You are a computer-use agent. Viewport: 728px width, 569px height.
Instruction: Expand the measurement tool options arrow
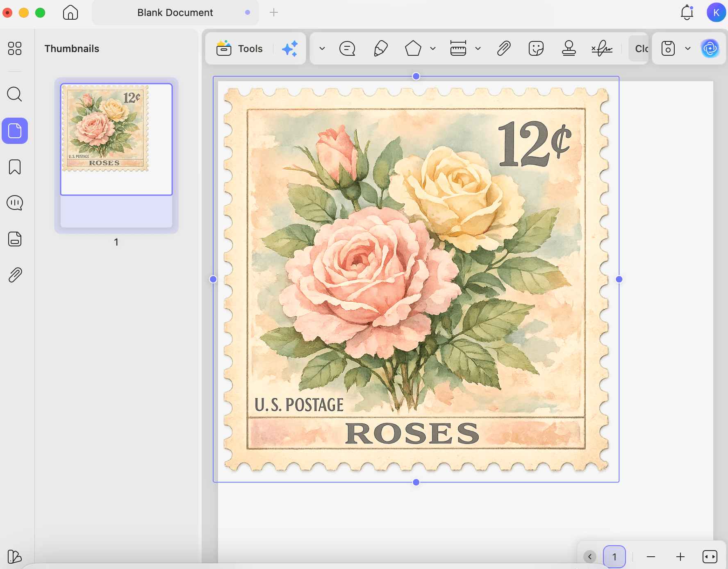(x=478, y=49)
